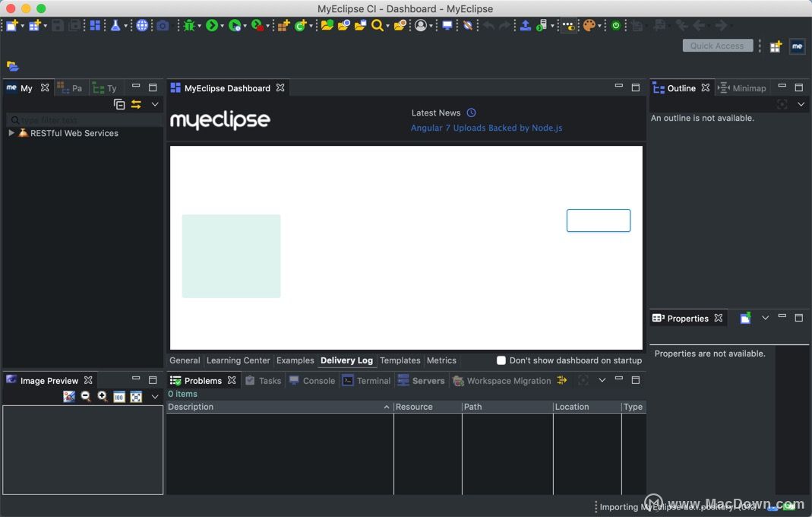Sort Problems by Description column header

tap(279, 407)
